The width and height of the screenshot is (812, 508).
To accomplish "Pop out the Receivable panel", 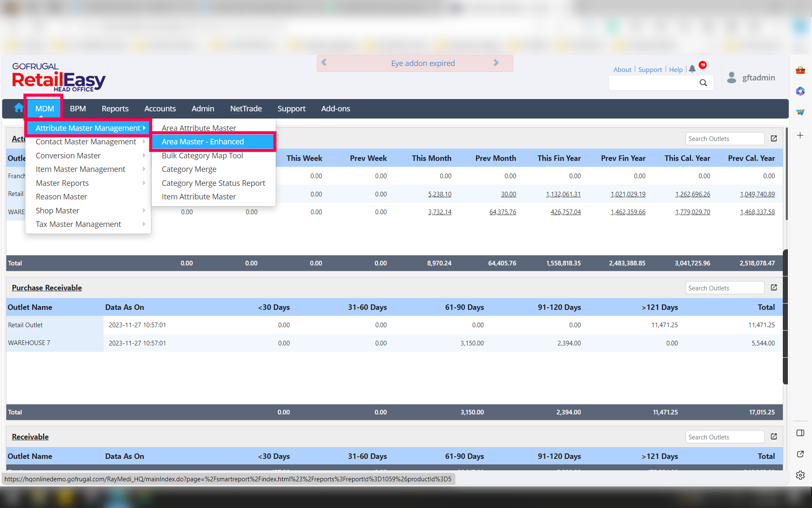I will click(x=774, y=436).
